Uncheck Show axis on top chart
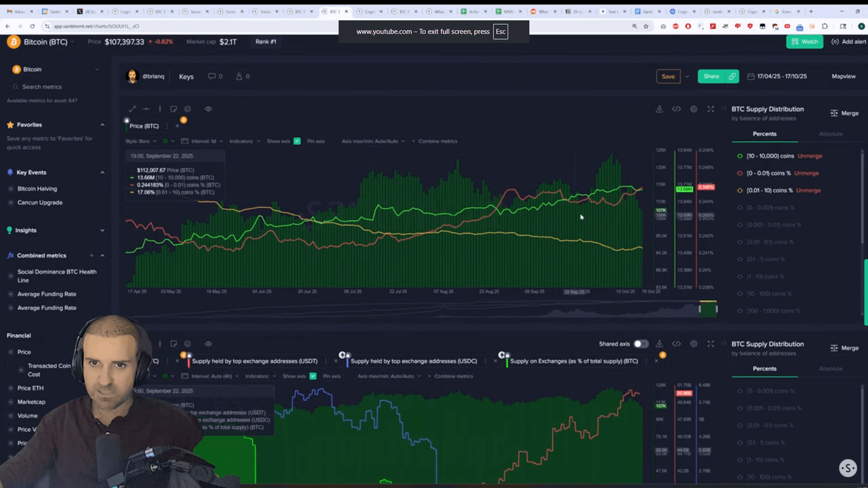The width and height of the screenshot is (868, 488). coord(297,141)
